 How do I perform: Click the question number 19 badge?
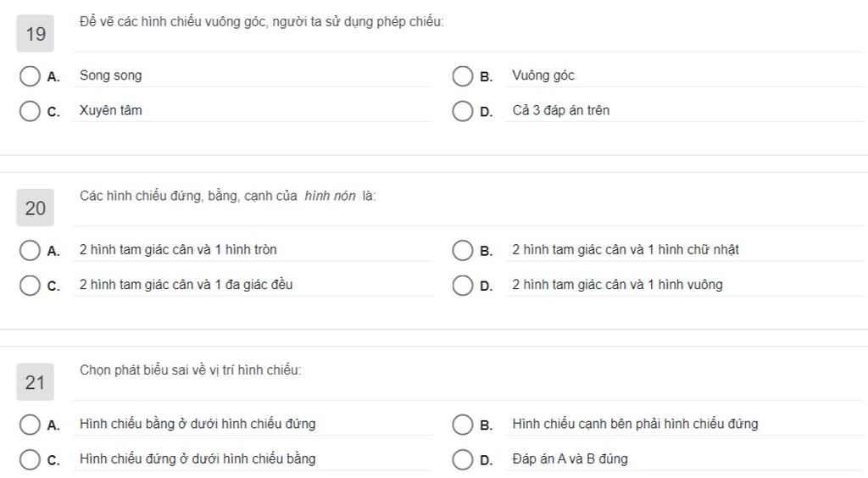point(36,34)
